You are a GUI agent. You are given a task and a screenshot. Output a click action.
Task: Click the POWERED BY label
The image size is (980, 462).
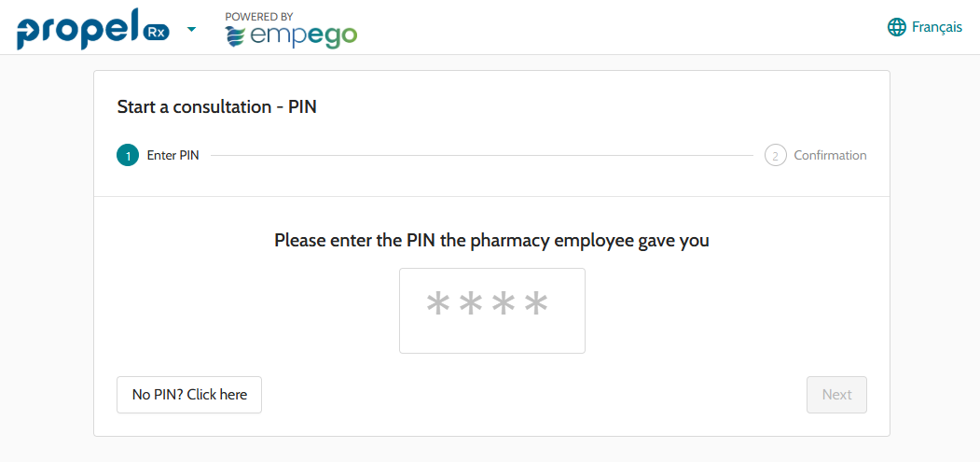tap(259, 17)
